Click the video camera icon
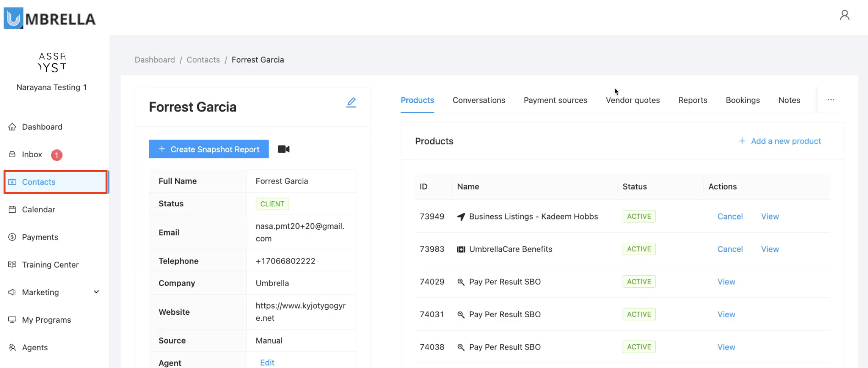Screen dimensions: 868x368 point(284,149)
